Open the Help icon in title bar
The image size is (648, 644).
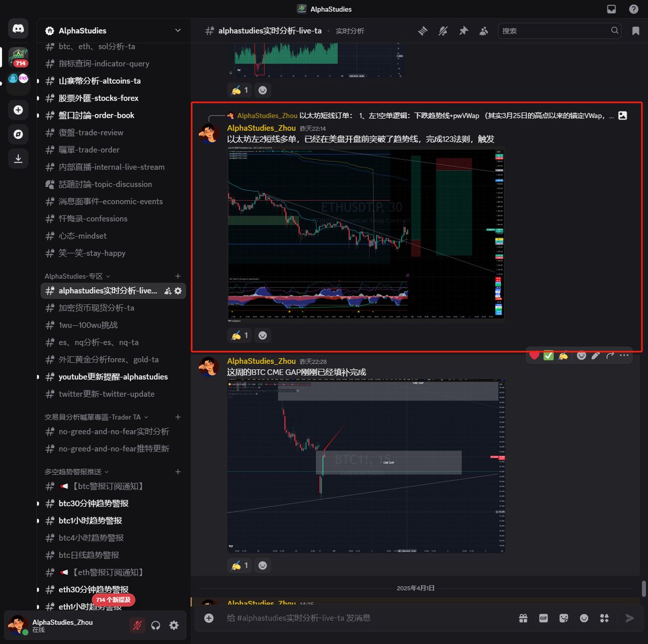point(633,9)
